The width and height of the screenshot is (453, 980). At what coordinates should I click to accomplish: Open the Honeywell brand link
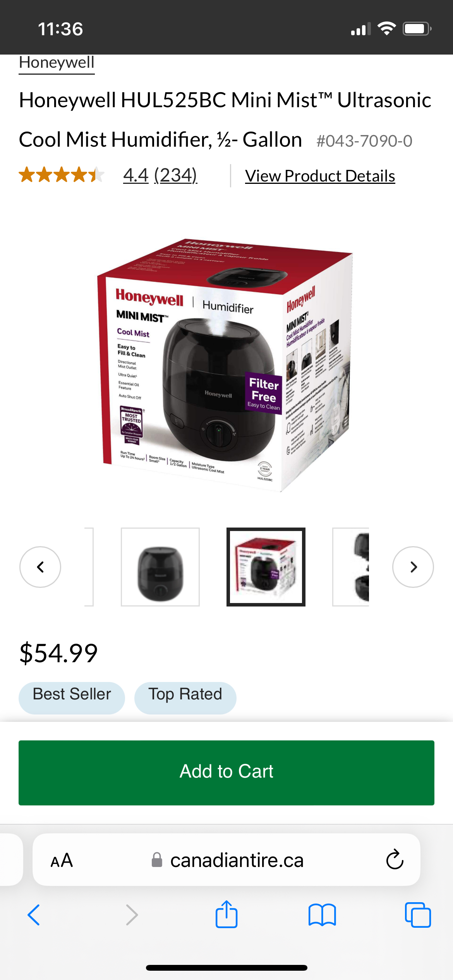[57, 63]
